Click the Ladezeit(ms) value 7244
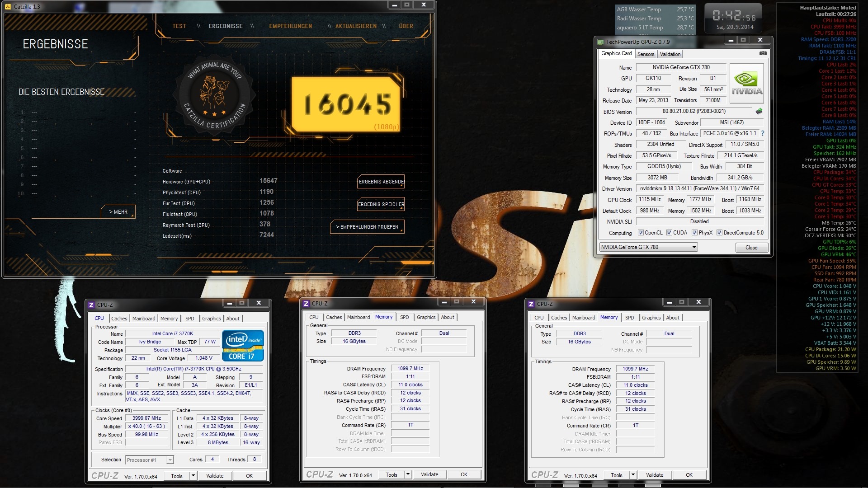The width and height of the screenshot is (868, 488). coord(266,235)
